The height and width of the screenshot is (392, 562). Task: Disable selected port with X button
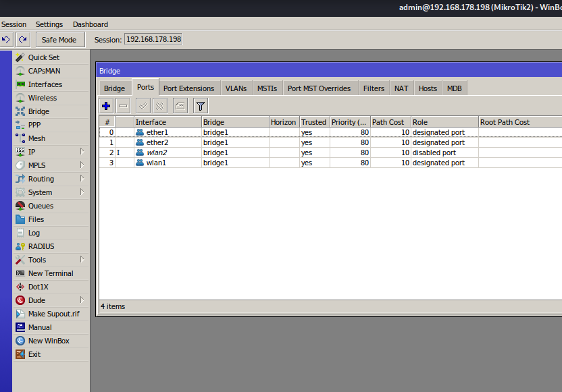(160, 106)
